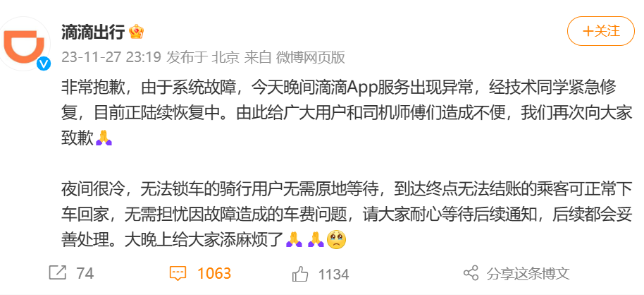Click the praying hands emoji after 致歉

[x=104, y=138]
